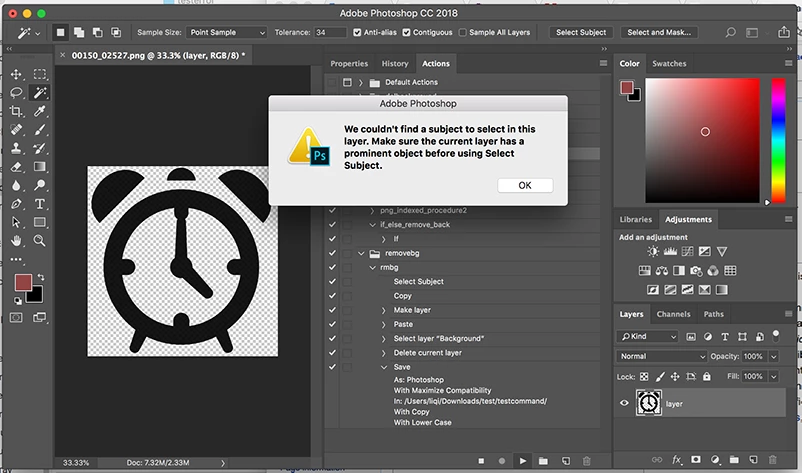Open the Sample Size dropdown
Image resolution: width=802 pixels, height=473 pixels.
(x=226, y=32)
